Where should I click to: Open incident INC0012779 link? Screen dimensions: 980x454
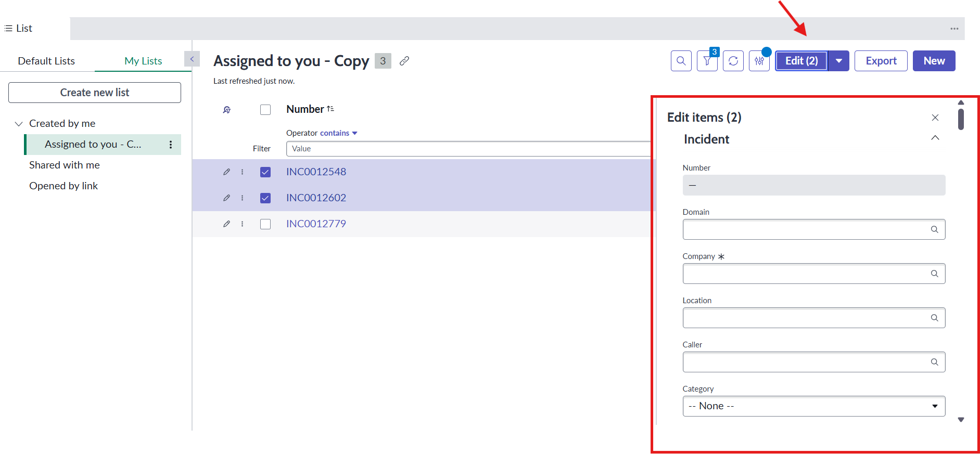316,224
